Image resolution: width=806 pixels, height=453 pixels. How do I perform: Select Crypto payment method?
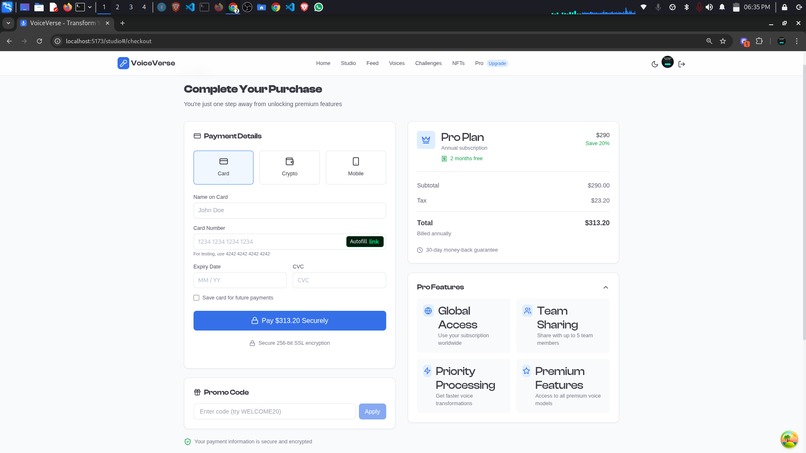289,167
